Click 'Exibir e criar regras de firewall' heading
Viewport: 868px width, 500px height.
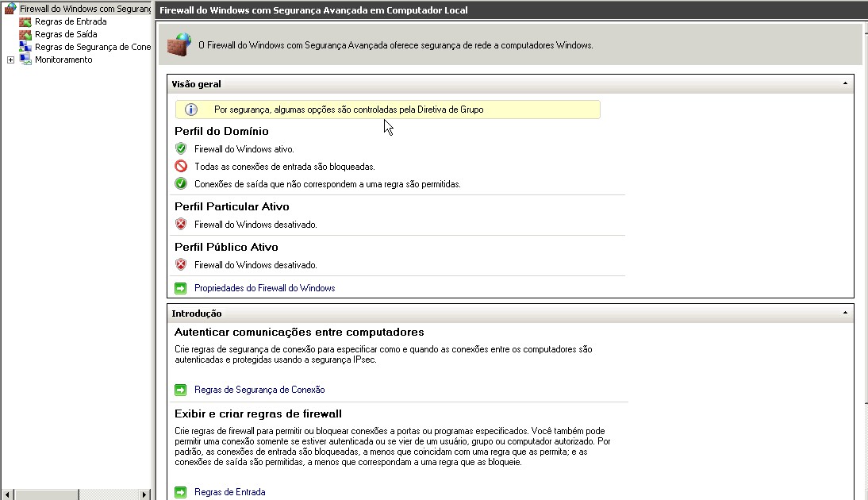tap(258, 413)
